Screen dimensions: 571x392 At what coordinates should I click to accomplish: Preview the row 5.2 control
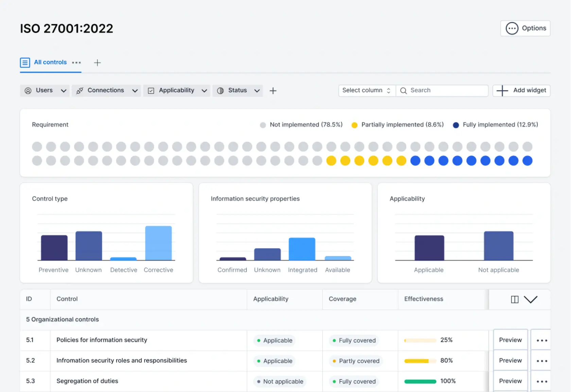(x=510, y=360)
